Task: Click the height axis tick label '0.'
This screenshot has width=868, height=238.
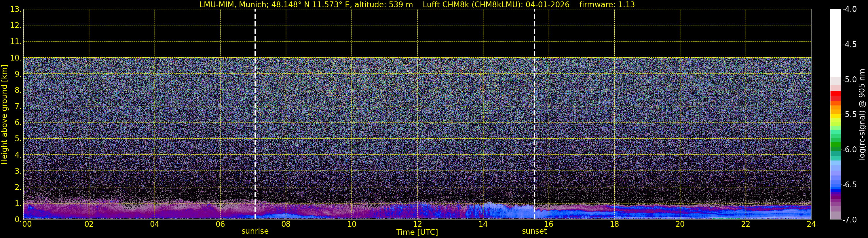Action: click(18, 220)
